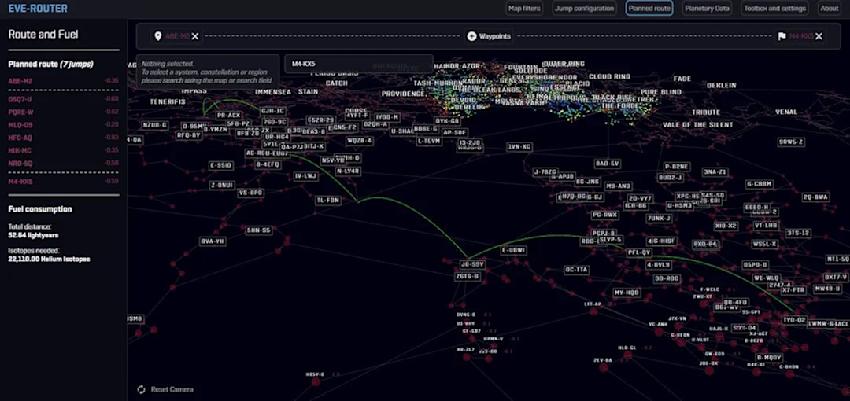This screenshot has width=850, height=401.
Task: Click the Reset Camera rotate icon
Action: 141,389
